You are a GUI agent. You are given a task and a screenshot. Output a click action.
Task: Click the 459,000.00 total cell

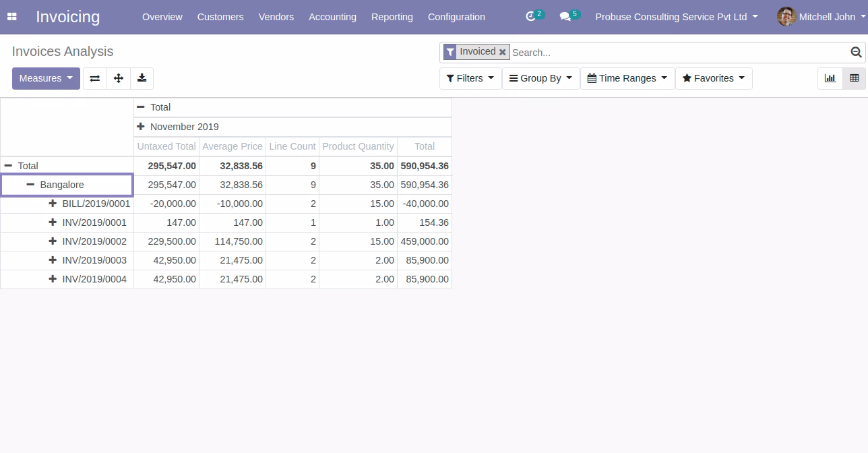click(425, 241)
